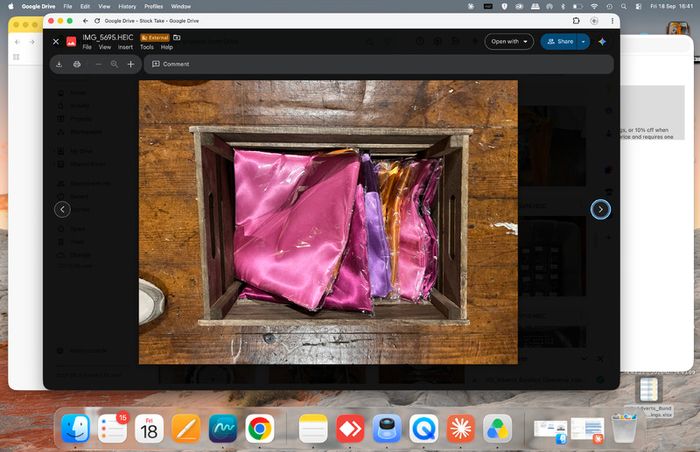Screen dimensions: 700x452
Task: Add a Comment to the image
Action: pos(171,64)
